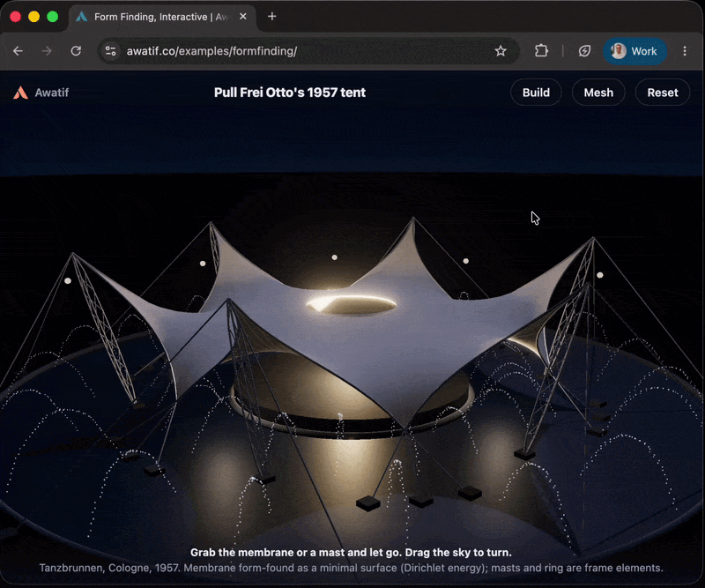Click the browser back arrow
The width and height of the screenshot is (705, 588).
(18, 51)
